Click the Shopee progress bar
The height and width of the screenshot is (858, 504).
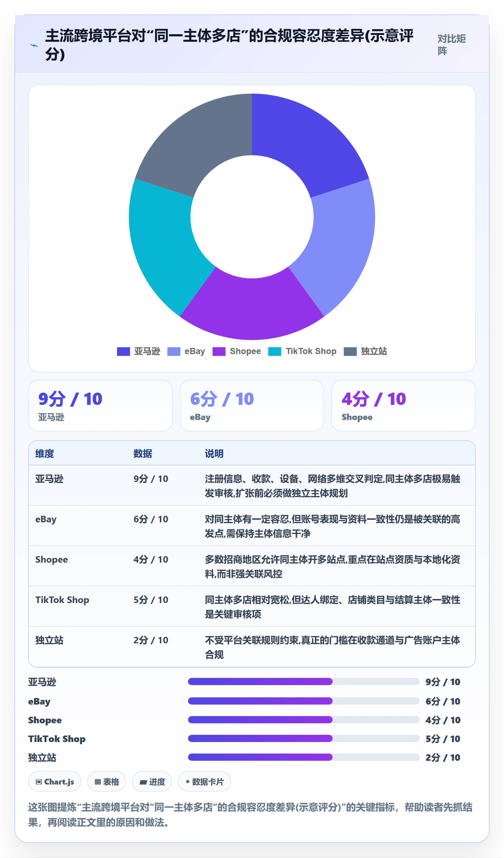coord(303,720)
